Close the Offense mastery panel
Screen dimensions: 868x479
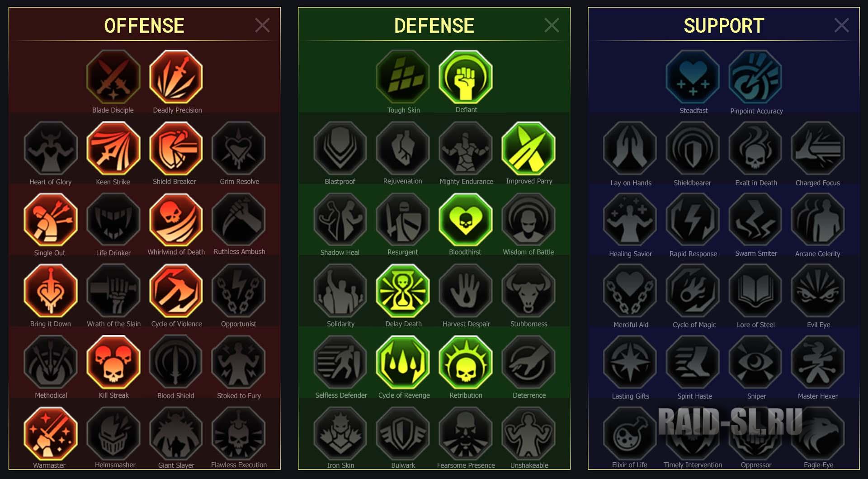pos(262,25)
